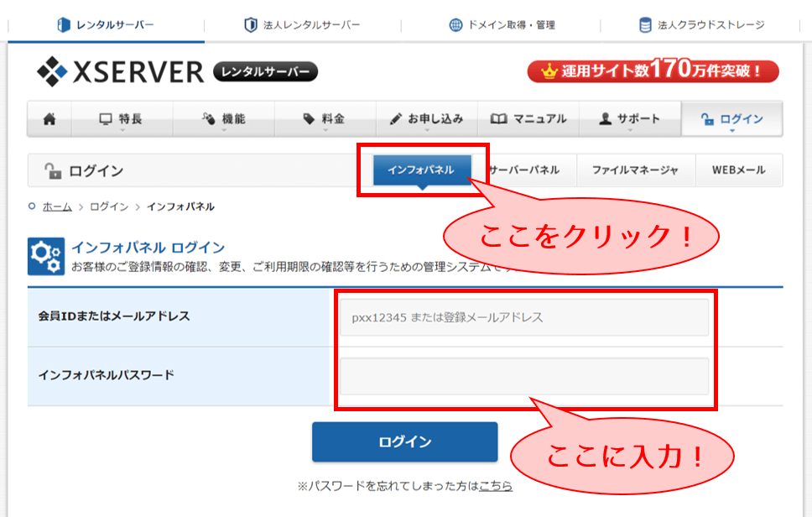The image size is (812, 517).
Task: Open the forgot-password こちら link
Action: [x=496, y=486]
